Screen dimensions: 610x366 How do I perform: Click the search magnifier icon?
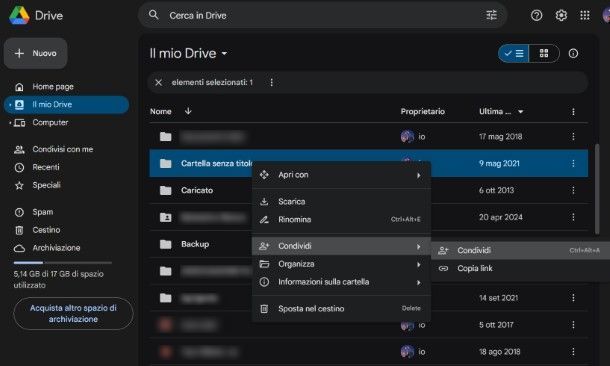(154, 15)
